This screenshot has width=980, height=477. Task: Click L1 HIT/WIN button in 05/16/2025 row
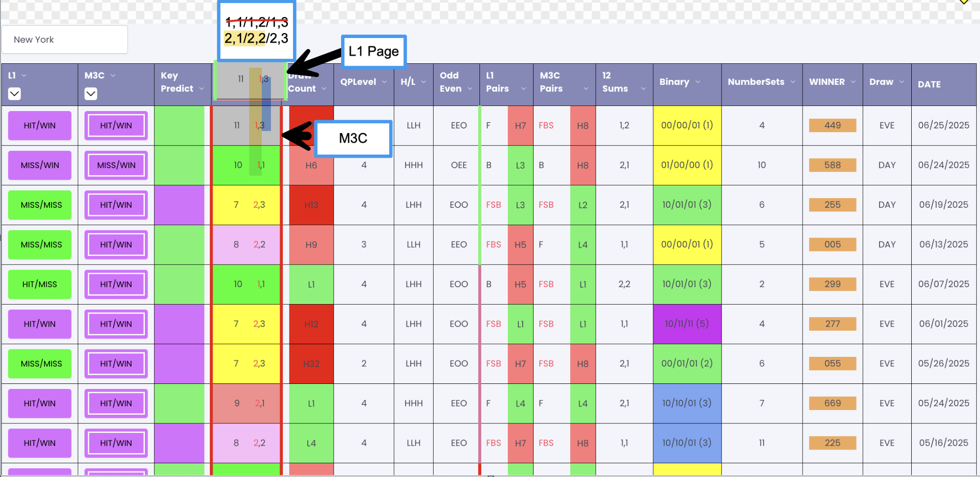point(40,443)
